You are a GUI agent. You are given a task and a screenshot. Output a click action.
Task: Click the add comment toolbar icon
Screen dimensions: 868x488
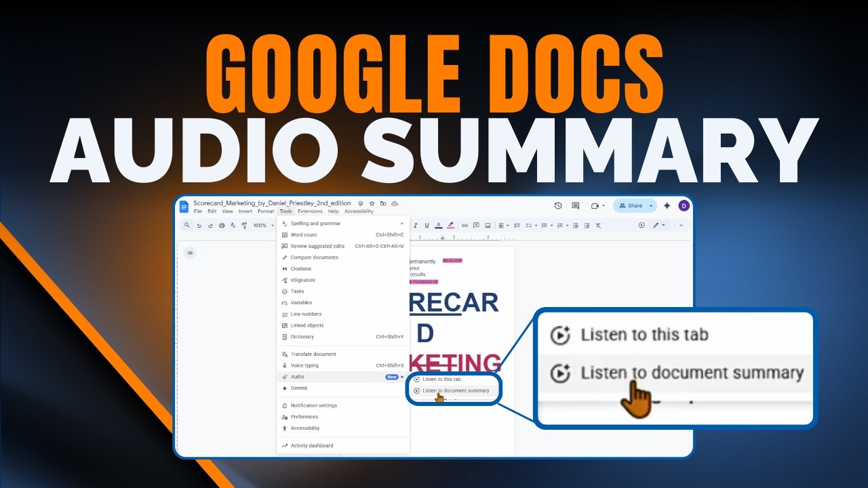476,225
